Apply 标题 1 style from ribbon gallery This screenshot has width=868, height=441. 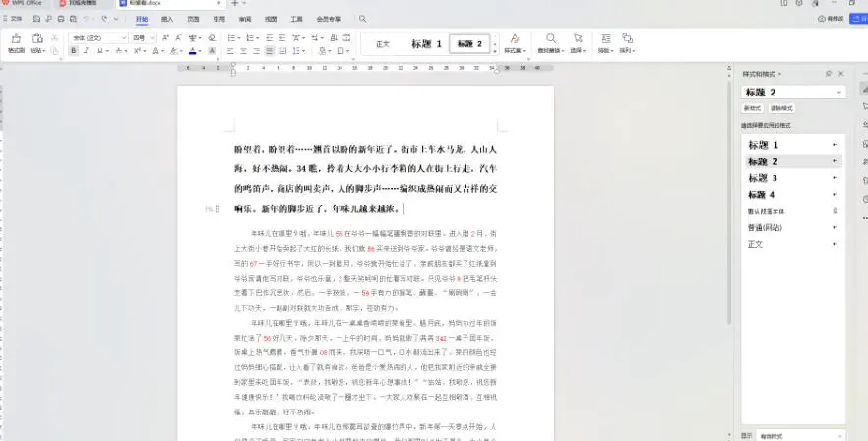pyautogui.click(x=426, y=44)
